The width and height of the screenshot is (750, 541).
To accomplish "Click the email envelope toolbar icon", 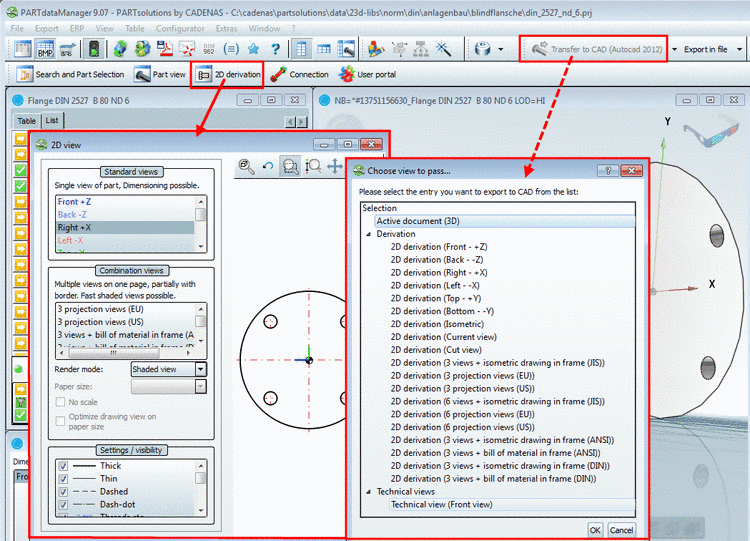I will (187, 49).
